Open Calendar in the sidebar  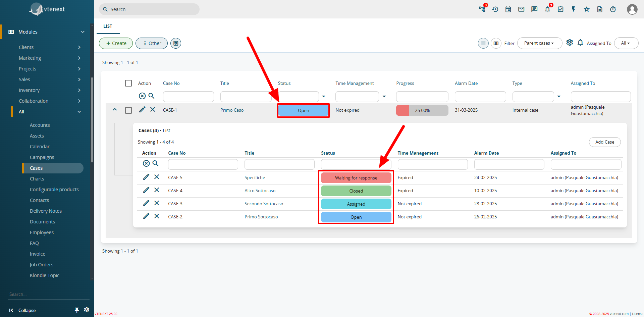pos(40,147)
